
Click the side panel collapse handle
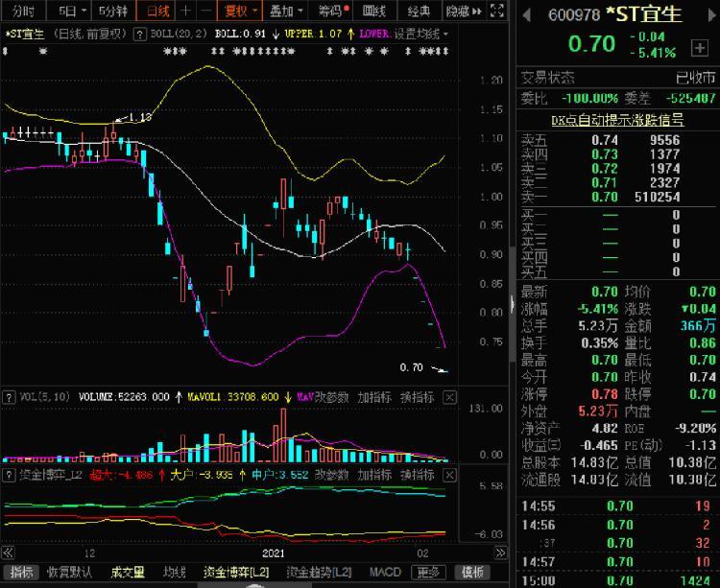(512, 303)
